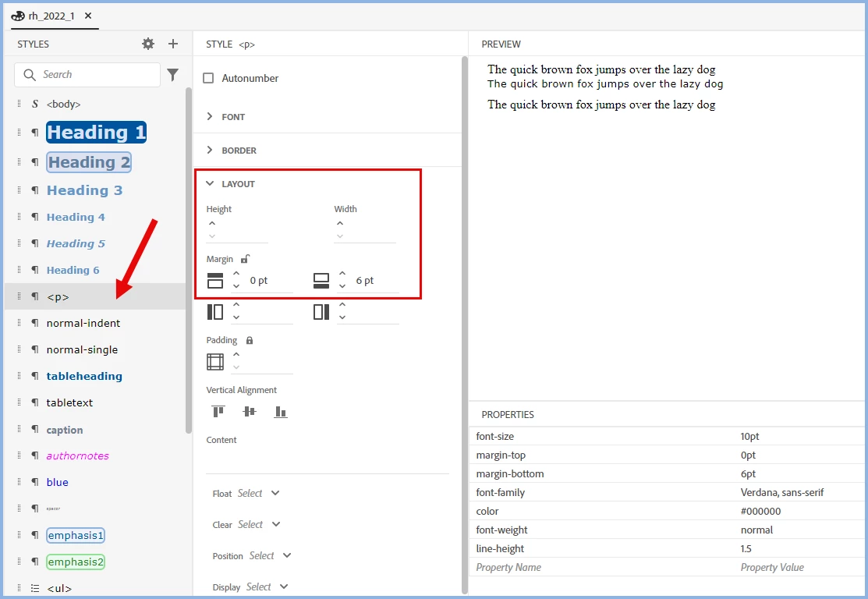The height and width of the screenshot is (599, 868).
Task: Click the Property Value input field
Action: 800,568
